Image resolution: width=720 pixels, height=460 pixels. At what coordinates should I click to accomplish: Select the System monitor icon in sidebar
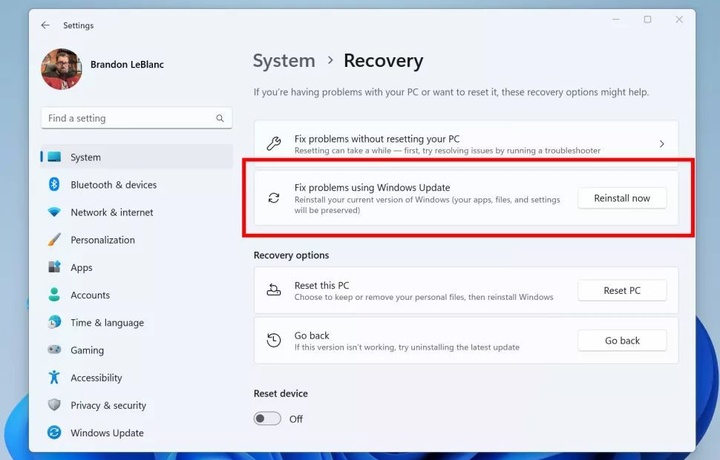[54, 157]
